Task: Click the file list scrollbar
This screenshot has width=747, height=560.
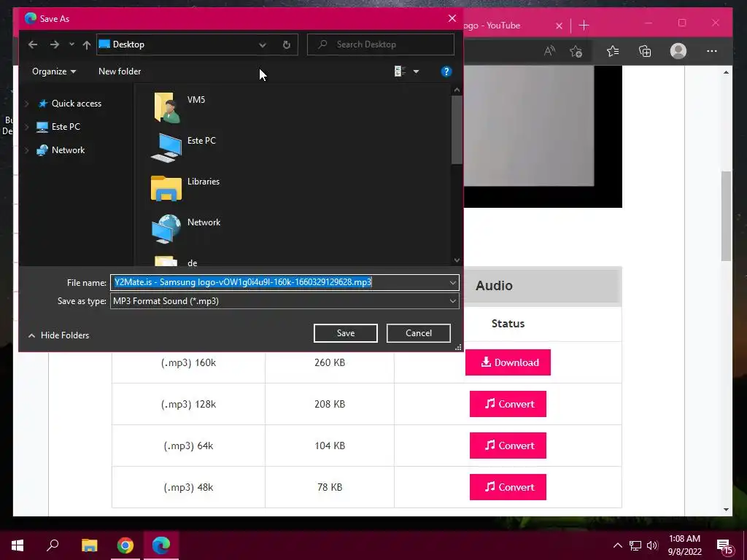Action: [x=457, y=130]
